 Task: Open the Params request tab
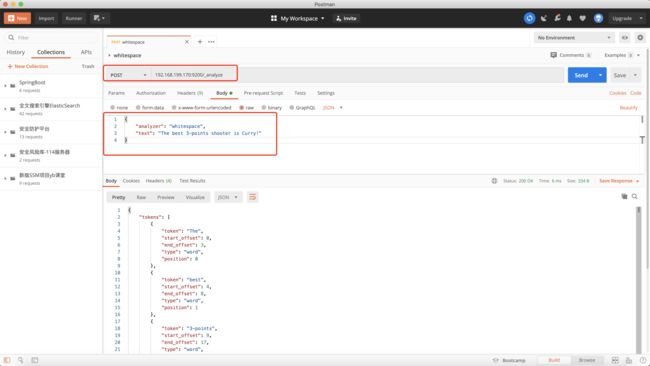click(116, 93)
